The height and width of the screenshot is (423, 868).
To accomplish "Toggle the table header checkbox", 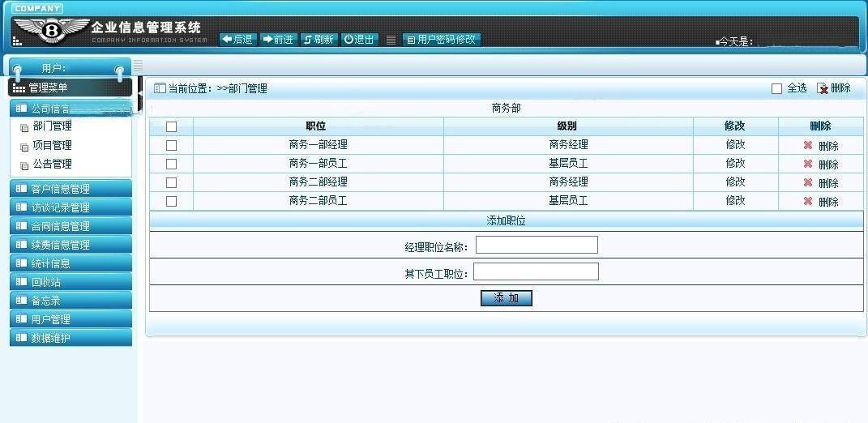I will (171, 126).
